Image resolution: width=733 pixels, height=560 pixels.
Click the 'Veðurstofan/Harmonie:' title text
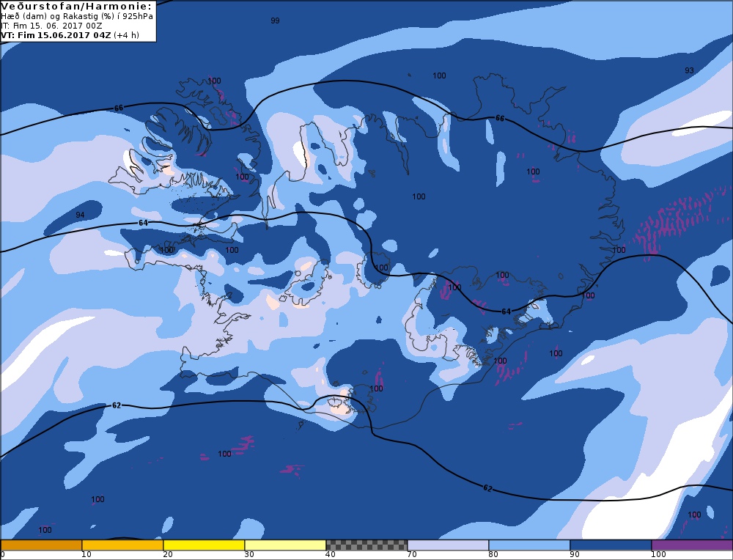[x=77, y=7]
